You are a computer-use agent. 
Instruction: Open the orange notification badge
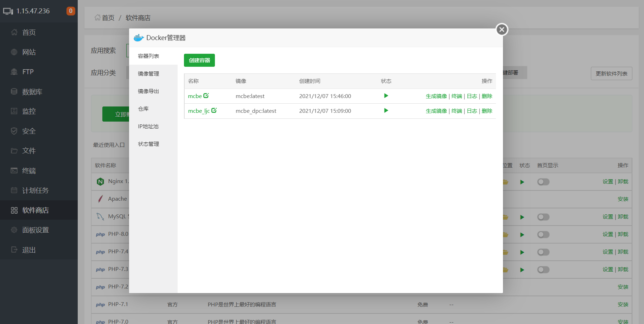coord(71,11)
